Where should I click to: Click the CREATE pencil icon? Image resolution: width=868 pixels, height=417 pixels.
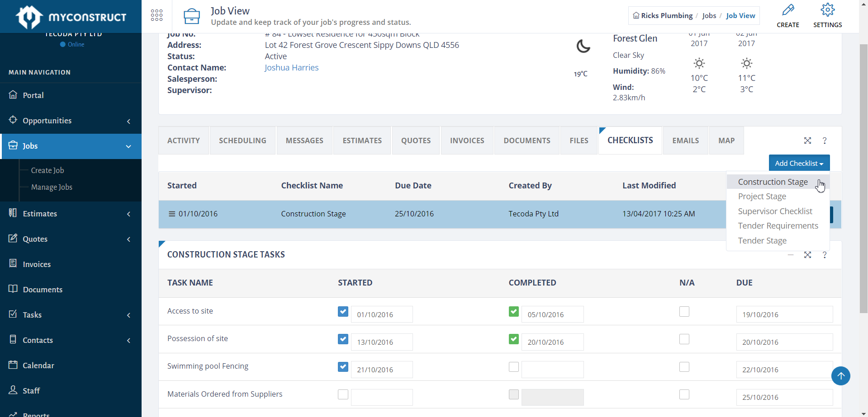pyautogui.click(x=788, y=10)
